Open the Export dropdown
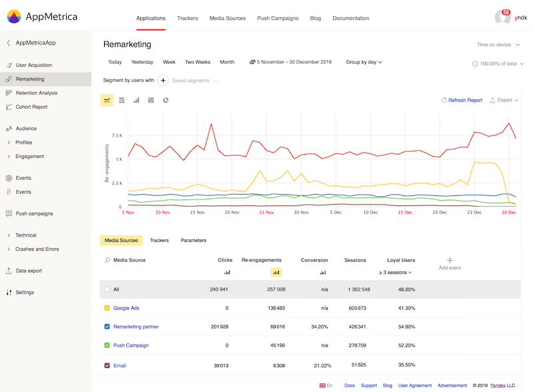Screen dimensions: 534x392 tap(504, 100)
